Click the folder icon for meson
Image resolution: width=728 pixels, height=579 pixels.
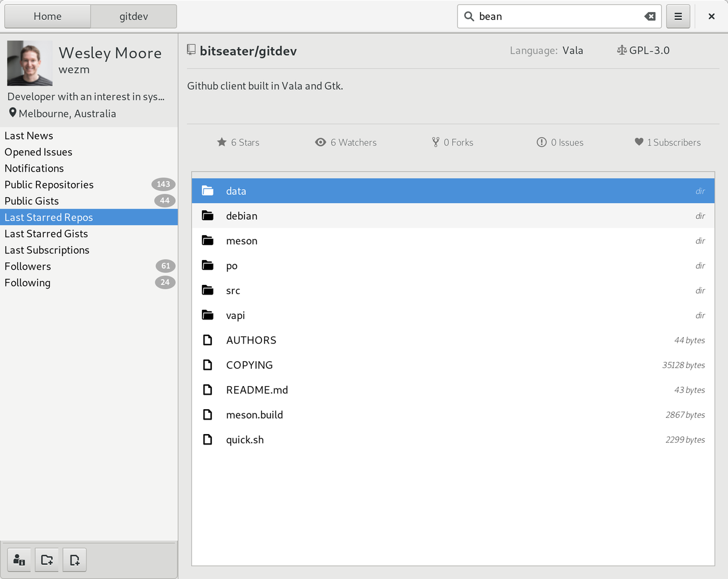click(x=207, y=241)
